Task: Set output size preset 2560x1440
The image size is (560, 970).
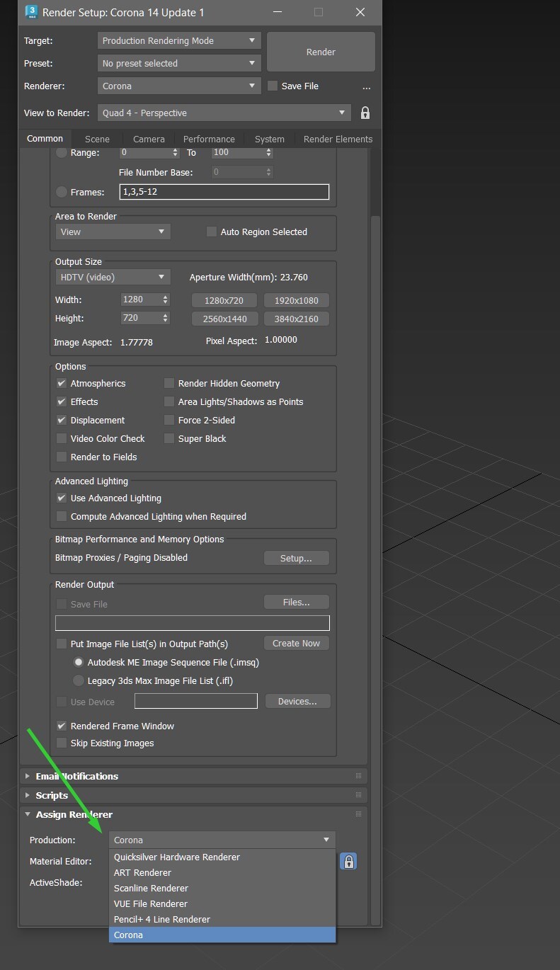Action: click(x=224, y=319)
